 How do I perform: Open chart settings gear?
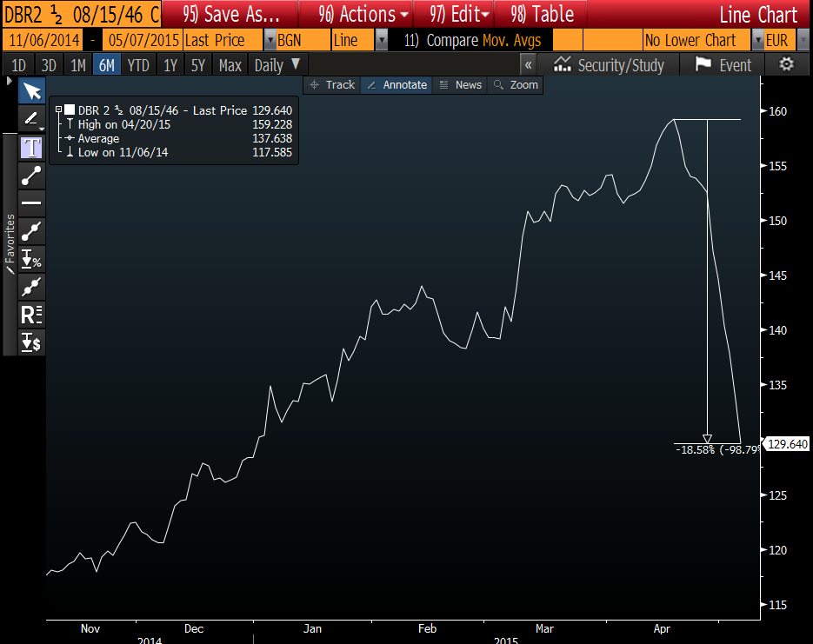coord(787,65)
